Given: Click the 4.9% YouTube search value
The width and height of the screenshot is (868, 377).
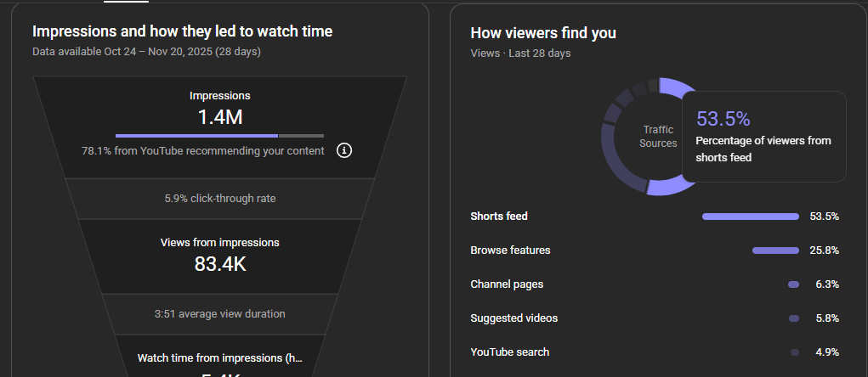Looking at the screenshot, I should pos(829,352).
